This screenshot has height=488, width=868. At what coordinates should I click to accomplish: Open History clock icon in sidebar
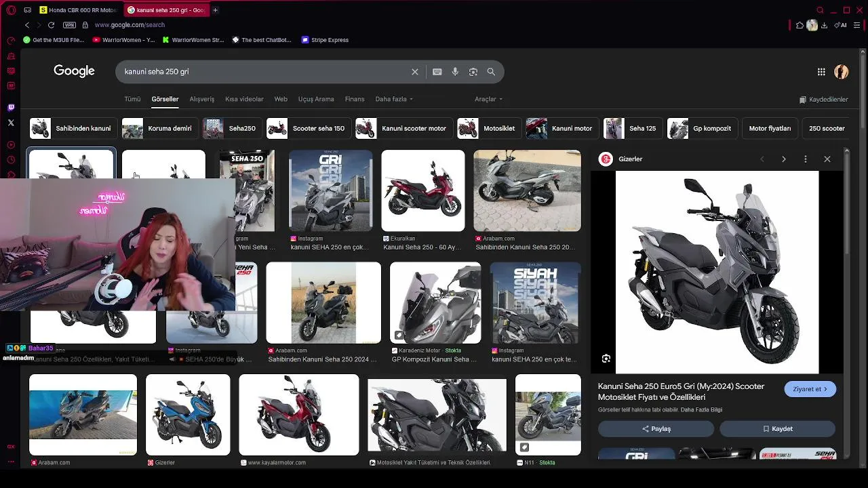click(11, 160)
